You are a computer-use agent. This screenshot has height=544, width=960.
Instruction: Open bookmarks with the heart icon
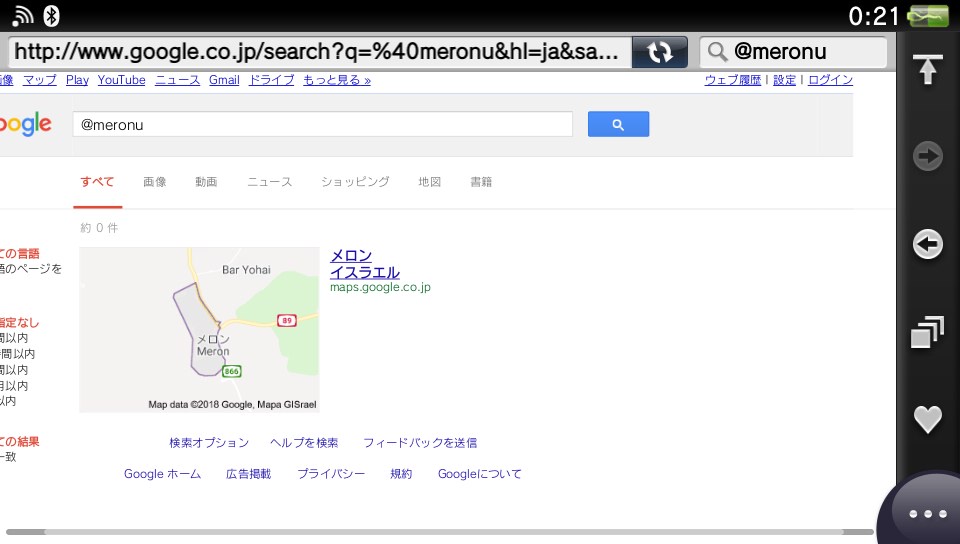[928, 419]
